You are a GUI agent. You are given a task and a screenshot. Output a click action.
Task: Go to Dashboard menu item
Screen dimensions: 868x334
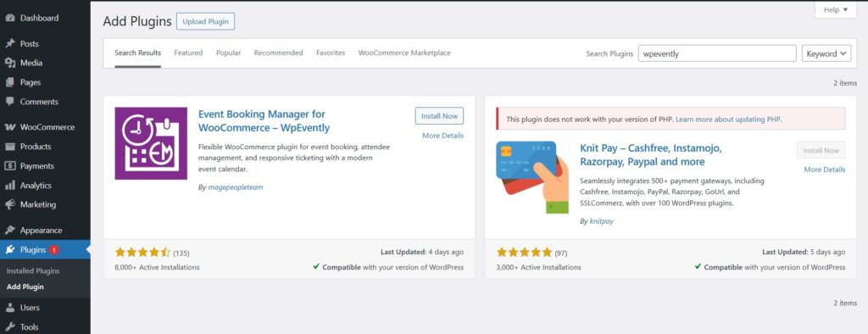coord(39,18)
